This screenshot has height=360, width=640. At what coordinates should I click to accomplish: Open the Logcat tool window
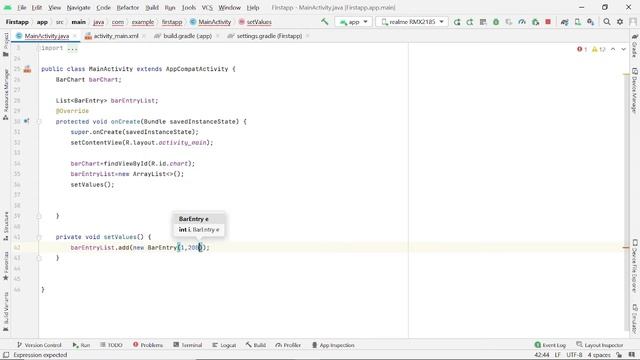coord(224,345)
